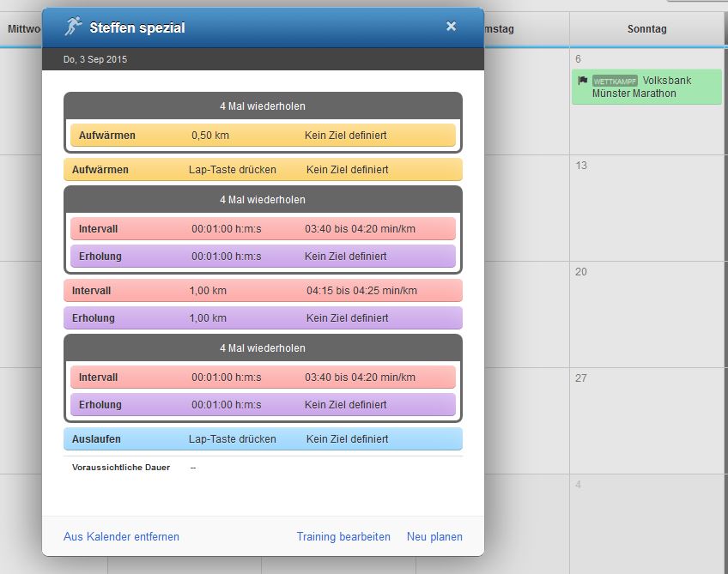The image size is (728, 574).
Task: Select the Aufwärmen 0,50 km step
Action: [263, 136]
